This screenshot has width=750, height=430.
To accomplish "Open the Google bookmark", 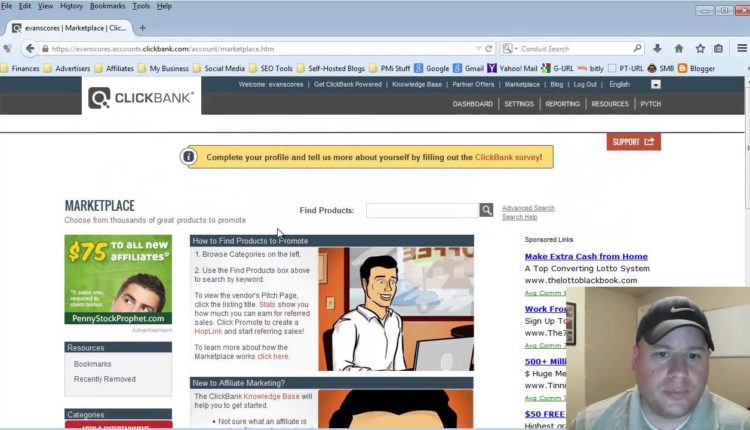I will tap(432, 68).
